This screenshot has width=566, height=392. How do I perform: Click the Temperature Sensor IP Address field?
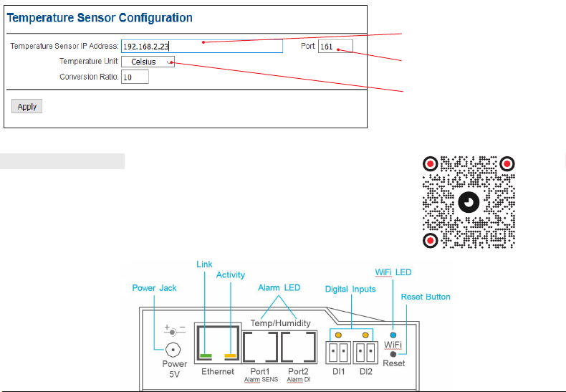click(202, 46)
